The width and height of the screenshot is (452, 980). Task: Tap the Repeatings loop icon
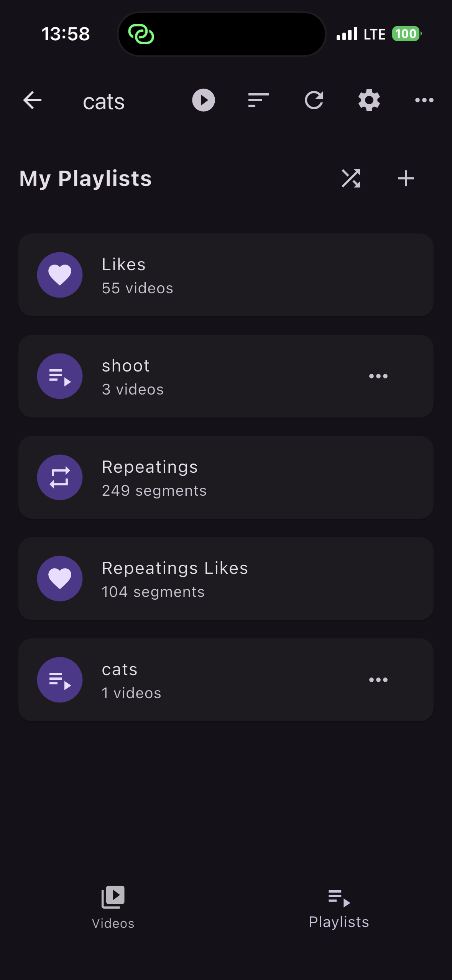pyautogui.click(x=60, y=478)
